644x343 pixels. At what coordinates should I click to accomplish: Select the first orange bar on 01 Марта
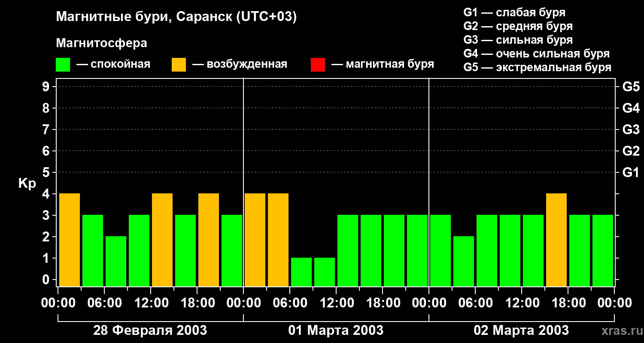click(x=255, y=240)
